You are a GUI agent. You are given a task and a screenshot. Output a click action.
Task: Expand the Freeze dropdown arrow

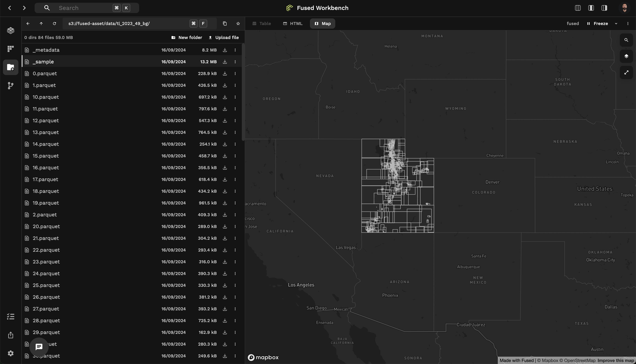(616, 24)
